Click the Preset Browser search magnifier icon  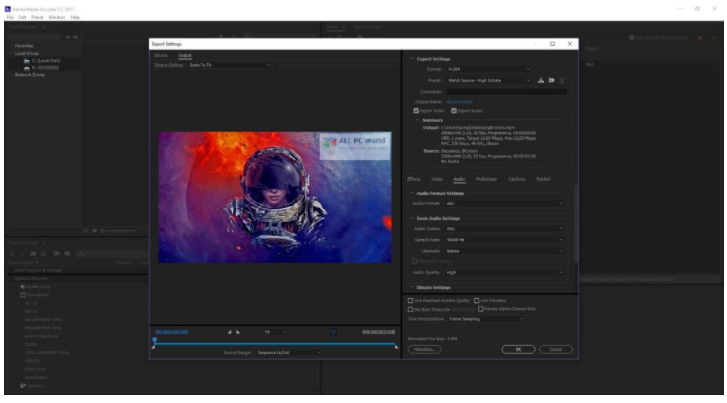(x=81, y=254)
